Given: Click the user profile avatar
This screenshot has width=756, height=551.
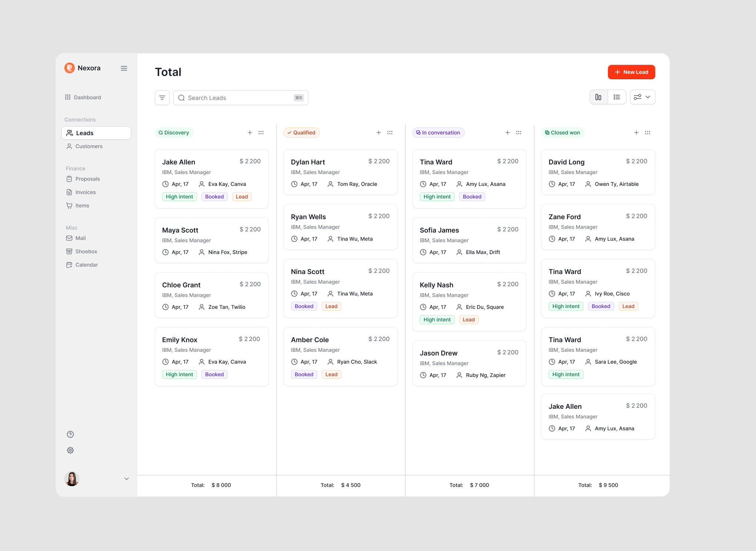Looking at the screenshot, I should tap(72, 479).
